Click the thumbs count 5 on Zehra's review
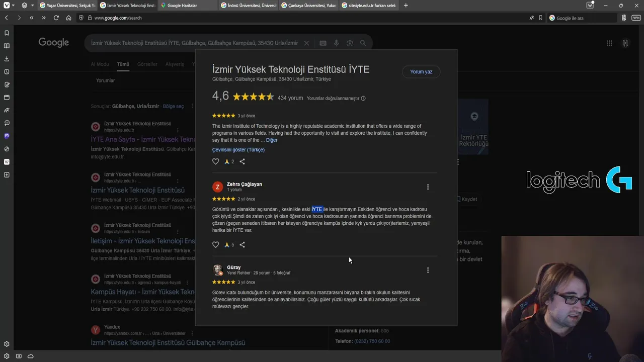Screen dimensions: 644x362 229,245
